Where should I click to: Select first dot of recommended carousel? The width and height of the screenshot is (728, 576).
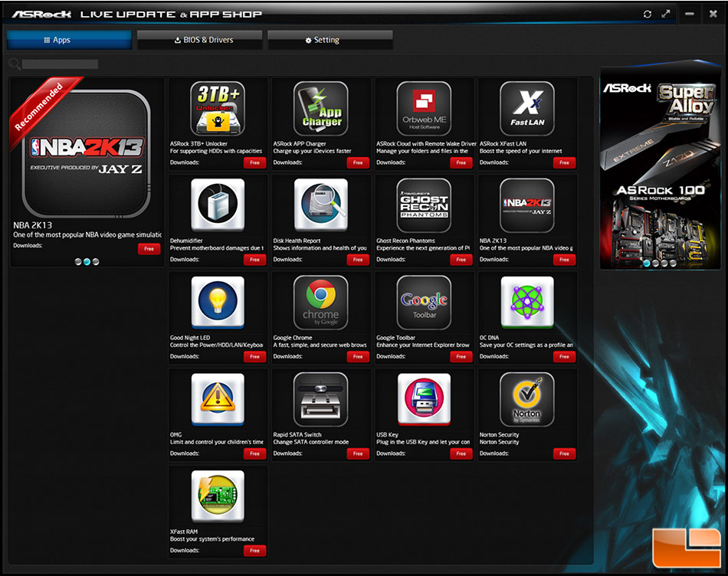78,262
